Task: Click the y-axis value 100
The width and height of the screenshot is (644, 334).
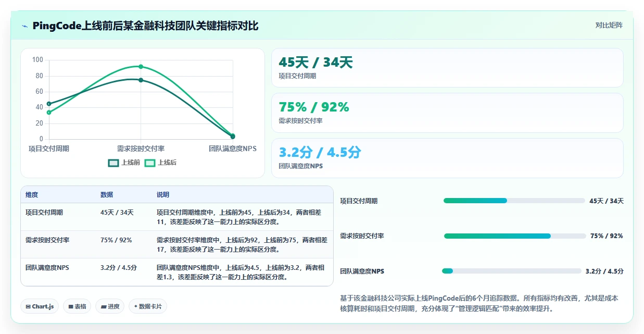Action: [x=37, y=60]
